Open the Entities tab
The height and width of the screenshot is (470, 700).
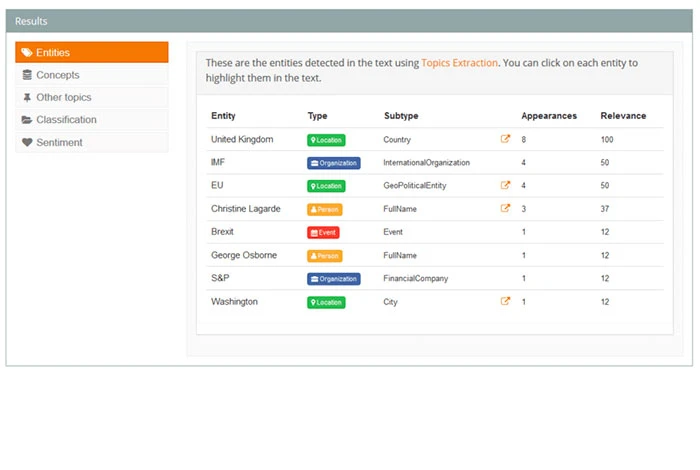pyautogui.click(x=92, y=52)
